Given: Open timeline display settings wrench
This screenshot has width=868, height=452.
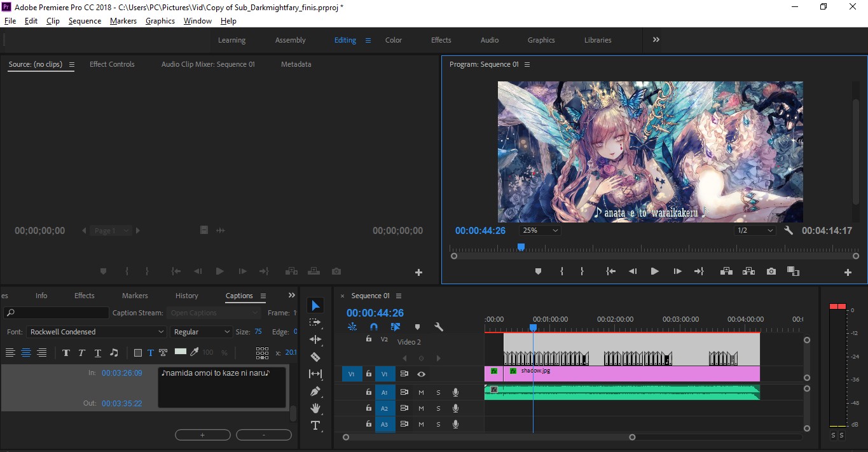Looking at the screenshot, I should pyautogui.click(x=439, y=327).
